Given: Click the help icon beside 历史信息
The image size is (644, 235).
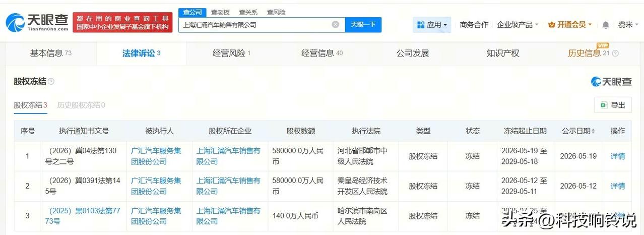Looking at the screenshot, I should (615, 53).
